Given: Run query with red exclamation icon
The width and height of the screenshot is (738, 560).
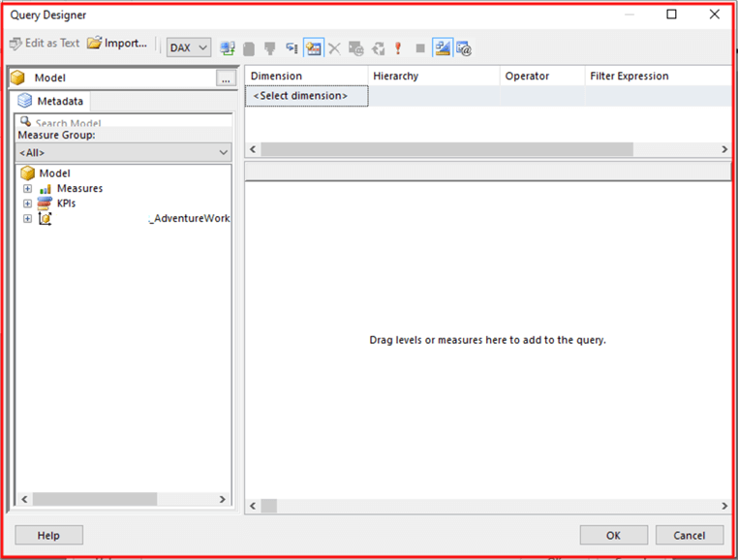Looking at the screenshot, I should pos(398,48).
